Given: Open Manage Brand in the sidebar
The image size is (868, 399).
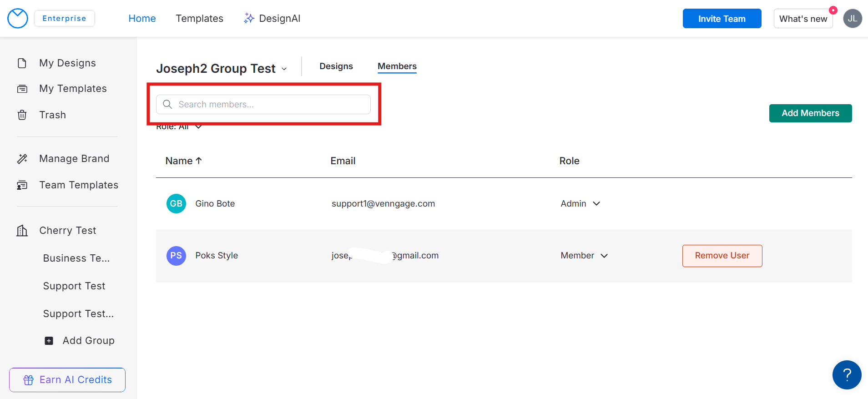Looking at the screenshot, I should pos(74,158).
